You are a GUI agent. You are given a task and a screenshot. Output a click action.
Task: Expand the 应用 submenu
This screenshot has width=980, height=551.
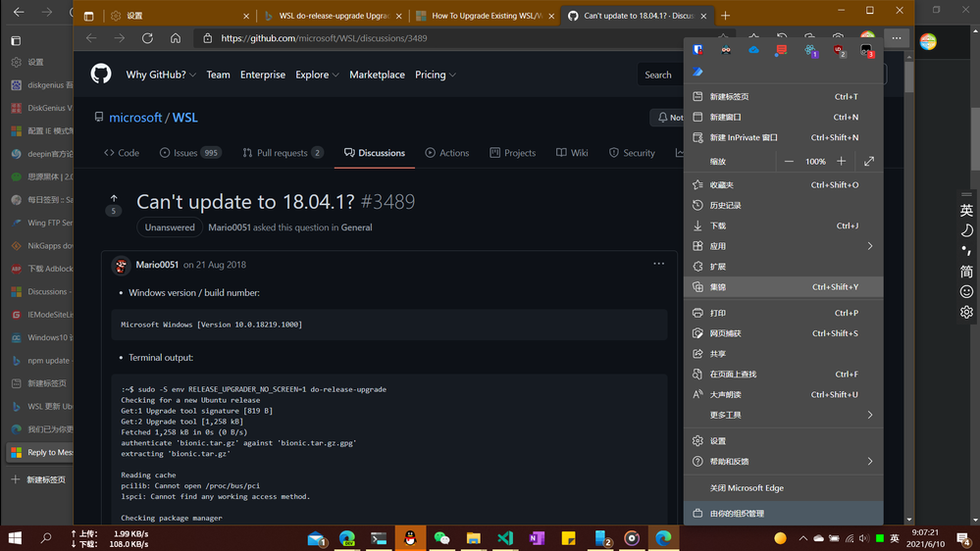click(783, 246)
